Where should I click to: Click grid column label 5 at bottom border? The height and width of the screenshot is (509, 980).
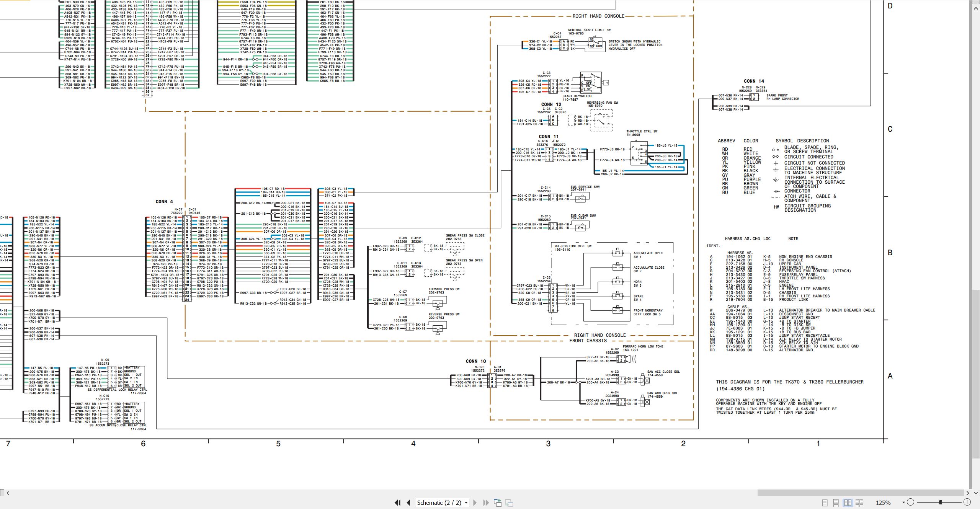278,444
